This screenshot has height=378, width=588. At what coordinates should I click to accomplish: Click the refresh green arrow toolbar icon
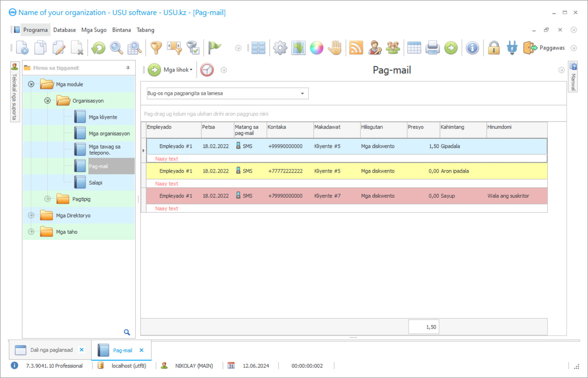click(x=98, y=48)
